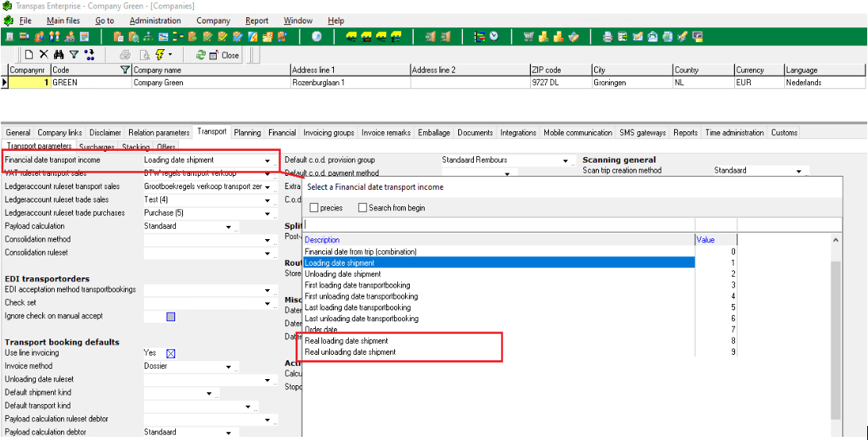This screenshot has height=440, width=868.
Task: Expand the Financial date transport income dropdown
Action: click(268, 160)
